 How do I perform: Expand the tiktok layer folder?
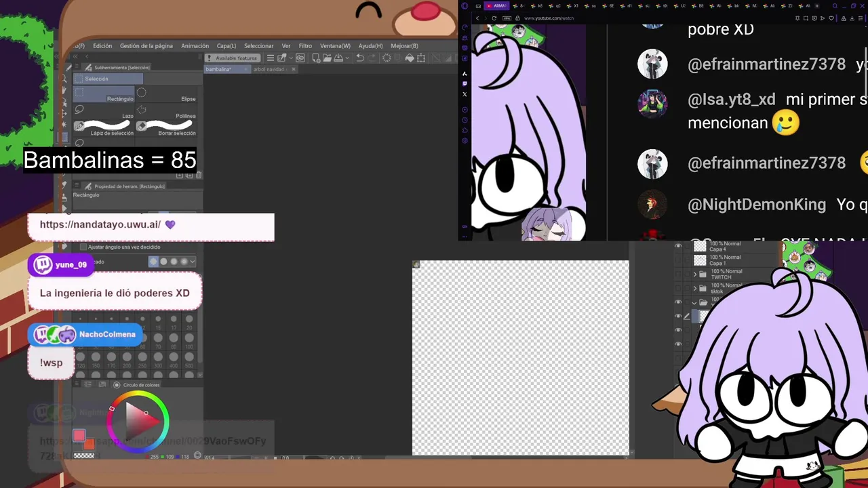pos(695,289)
